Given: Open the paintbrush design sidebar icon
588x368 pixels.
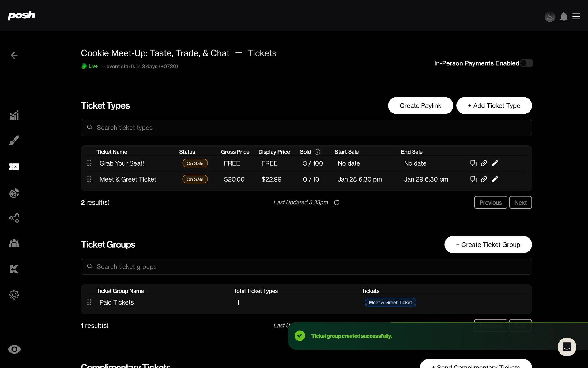Looking at the screenshot, I should [x=14, y=140].
